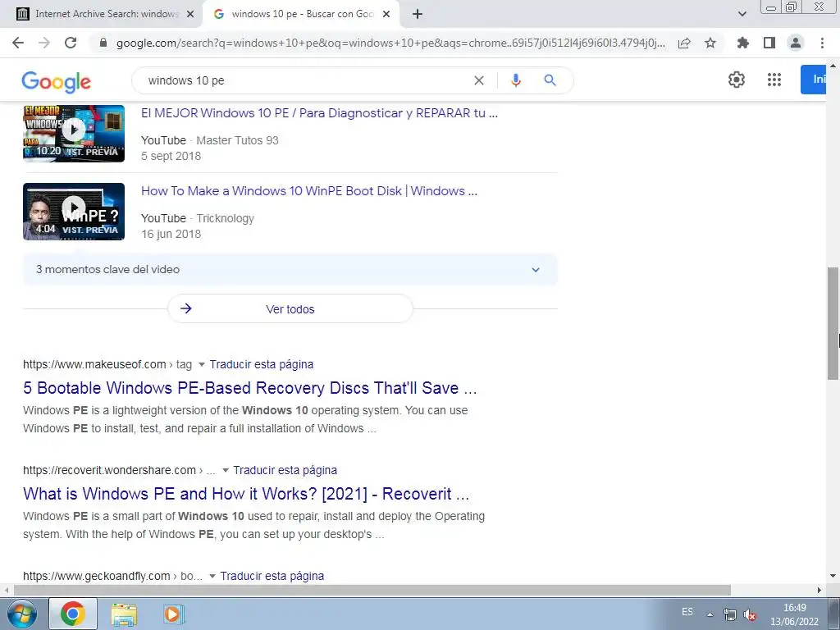
Task: Click the browser forward arrow
Action: point(44,43)
